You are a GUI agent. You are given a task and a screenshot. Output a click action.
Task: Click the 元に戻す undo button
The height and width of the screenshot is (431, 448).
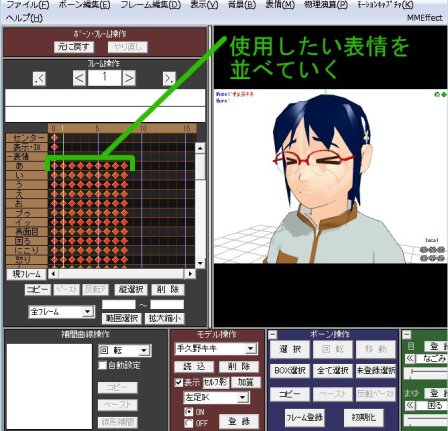pos(74,47)
